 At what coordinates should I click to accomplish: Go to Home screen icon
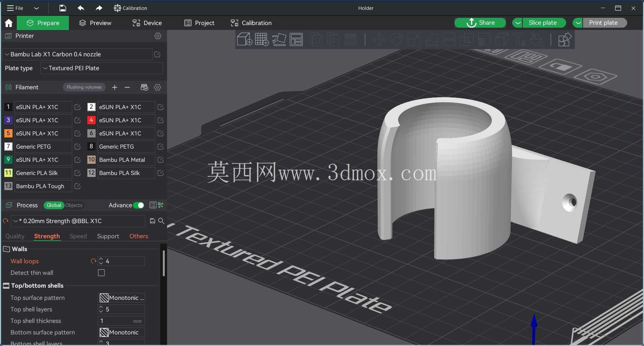coord(9,23)
